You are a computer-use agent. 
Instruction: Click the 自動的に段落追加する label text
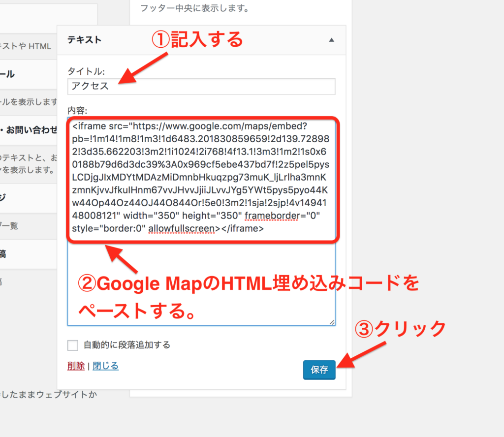coord(127,345)
